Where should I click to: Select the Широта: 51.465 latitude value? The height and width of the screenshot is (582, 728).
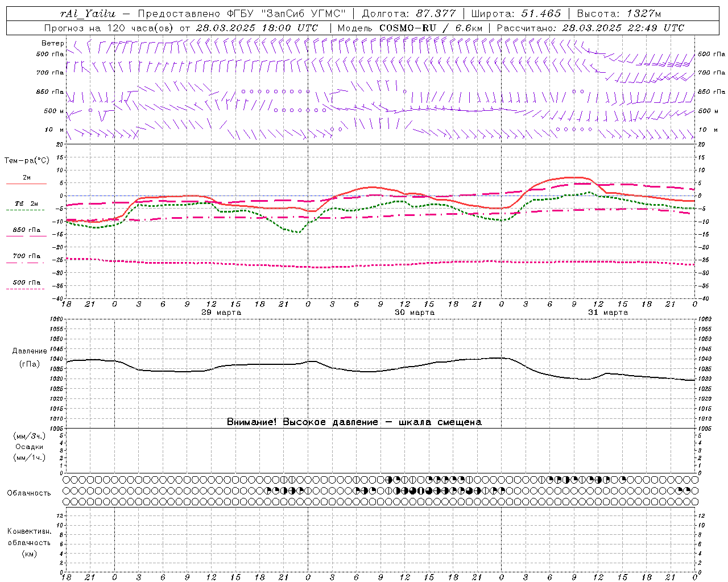516,14
